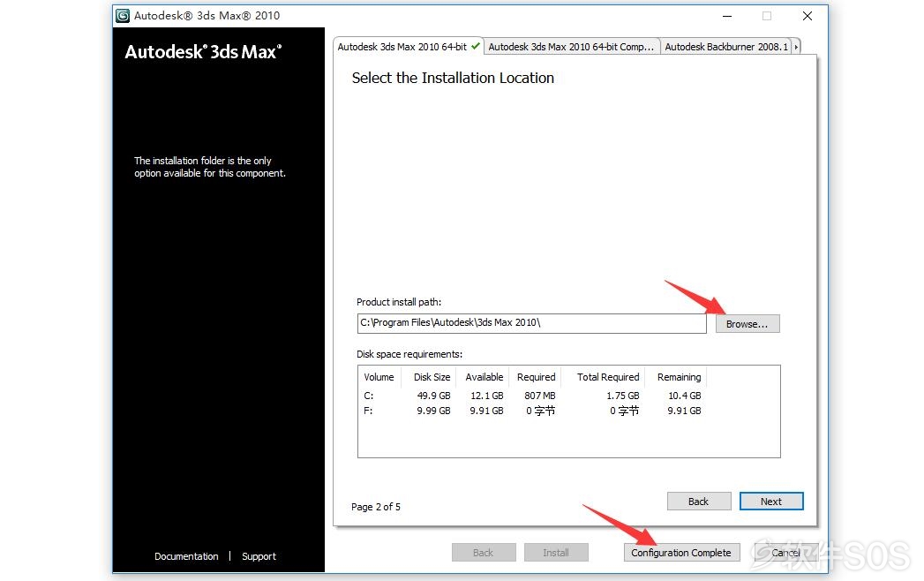The width and height of the screenshot is (924, 581).
Task: Click the 10.4 GB remaining value
Action: [x=685, y=396]
